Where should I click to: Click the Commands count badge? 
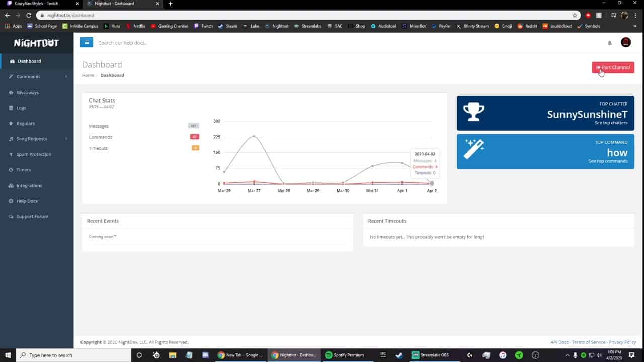(195, 137)
